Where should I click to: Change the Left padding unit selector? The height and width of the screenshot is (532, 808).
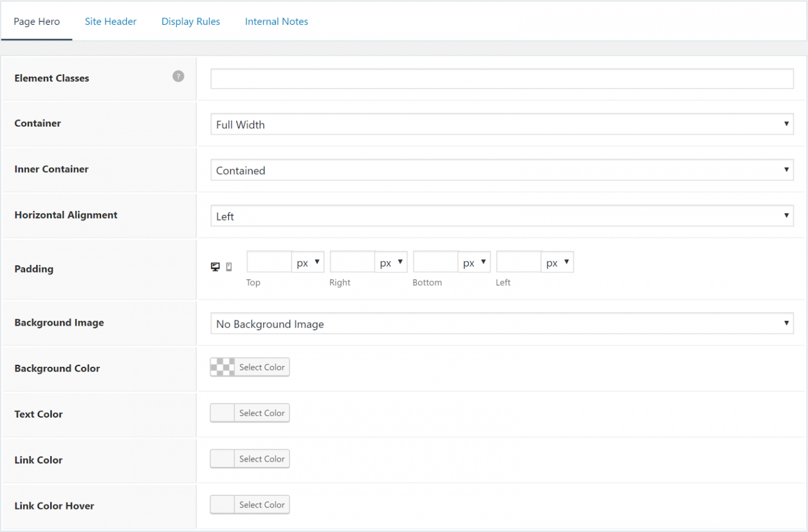tap(558, 262)
